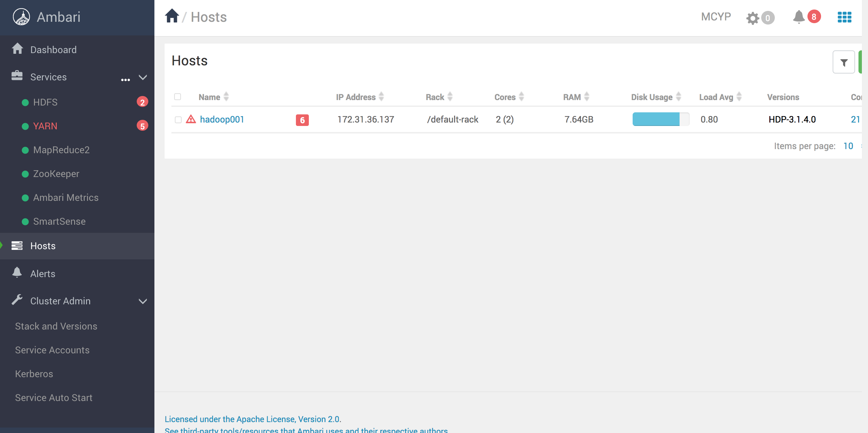Open YARN service in sidebar
This screenshot has width=868, height=433.
pyautogui.click(x=45, y=126)
